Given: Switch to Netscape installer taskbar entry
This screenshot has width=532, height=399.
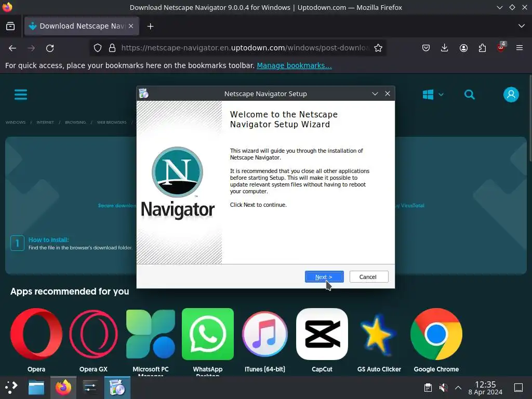Looking at the screenshot, I should pyautogui.click(x=117, y=388).
